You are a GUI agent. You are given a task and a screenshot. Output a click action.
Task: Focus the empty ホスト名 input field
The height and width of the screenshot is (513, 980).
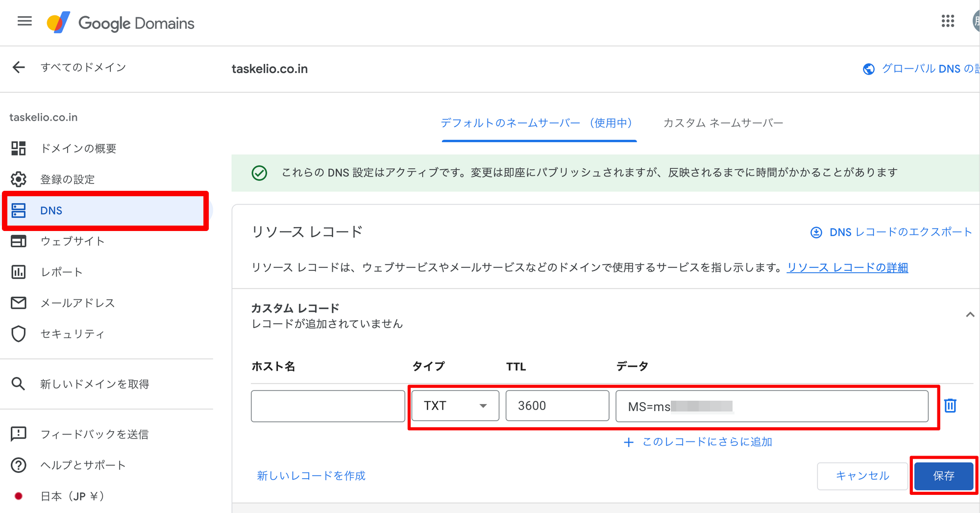[x=327, y=406]
